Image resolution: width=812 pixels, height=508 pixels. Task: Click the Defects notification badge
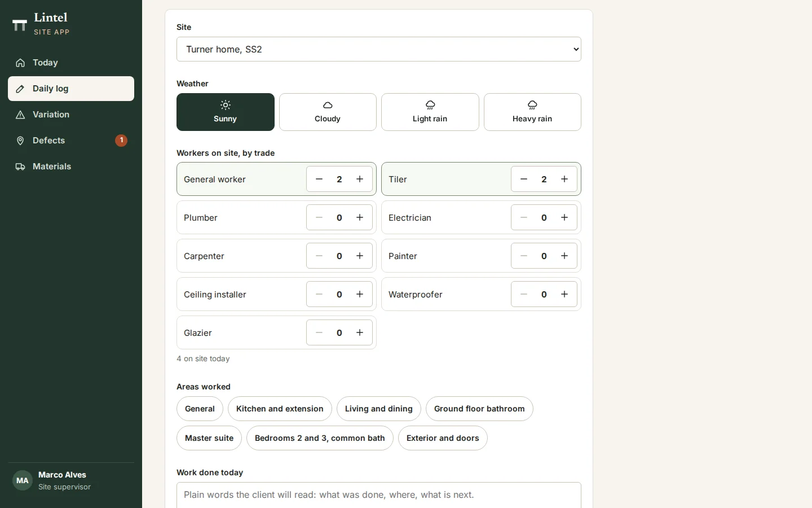pyautogui.click(x=121, y=141)
